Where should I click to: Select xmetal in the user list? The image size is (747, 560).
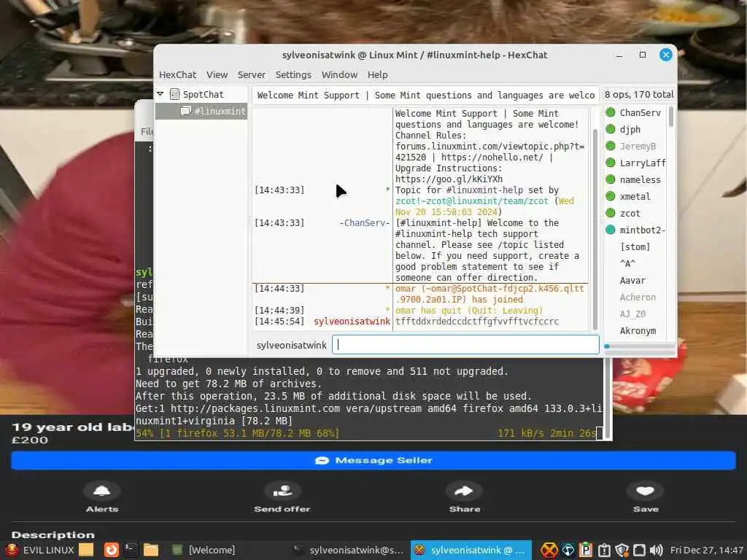point(635,196)
